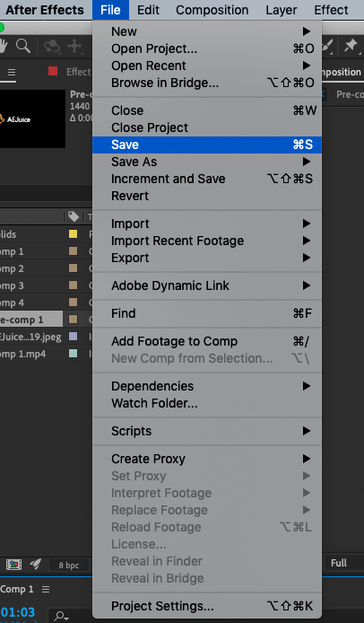This screenshot has width=364, height=623.
Task: Click the yellow label swatch for Solids
Action: coord(73,234)
